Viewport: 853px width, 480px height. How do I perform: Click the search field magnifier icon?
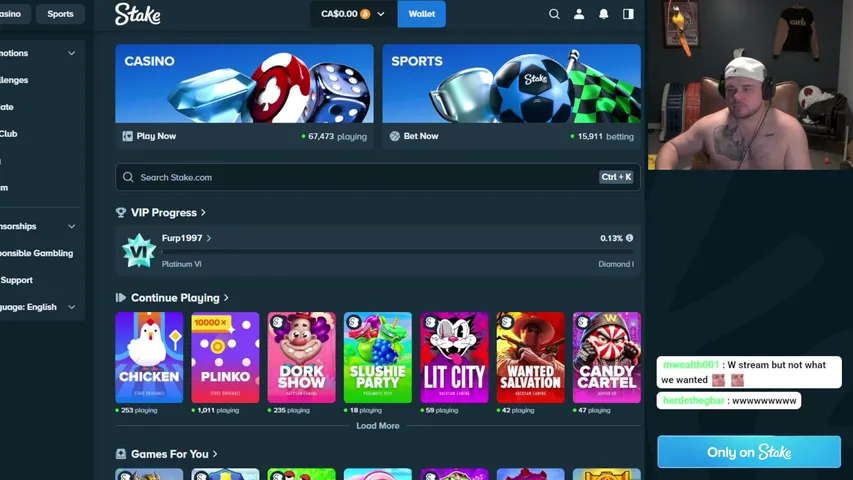pos(128,177)
